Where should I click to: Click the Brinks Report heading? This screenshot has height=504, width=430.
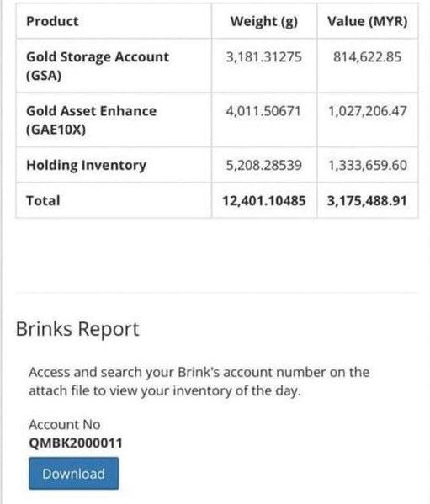coord(77,329)
